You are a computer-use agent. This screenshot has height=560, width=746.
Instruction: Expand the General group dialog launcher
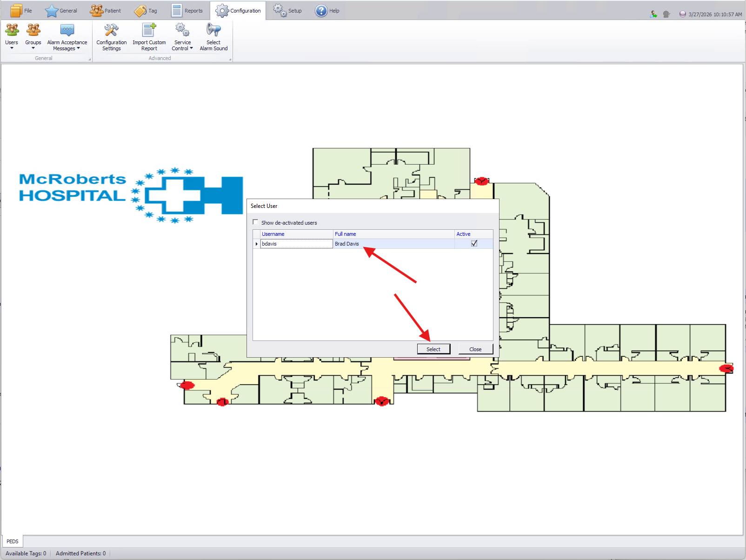tap(90, 59)
